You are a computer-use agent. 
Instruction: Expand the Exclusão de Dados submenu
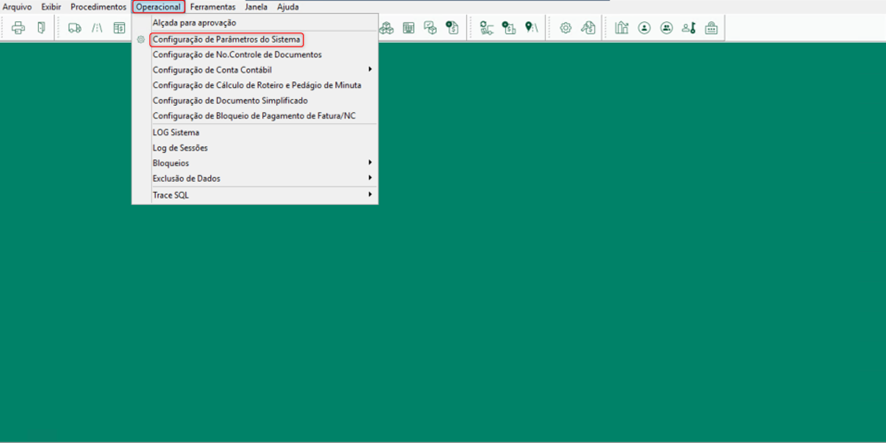(255, 178)
